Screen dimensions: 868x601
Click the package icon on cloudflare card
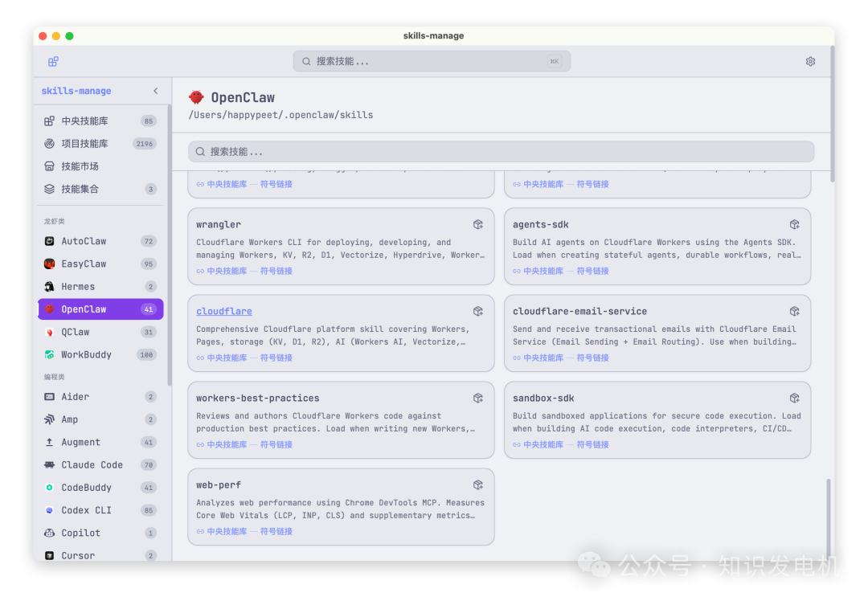point(478,312)
